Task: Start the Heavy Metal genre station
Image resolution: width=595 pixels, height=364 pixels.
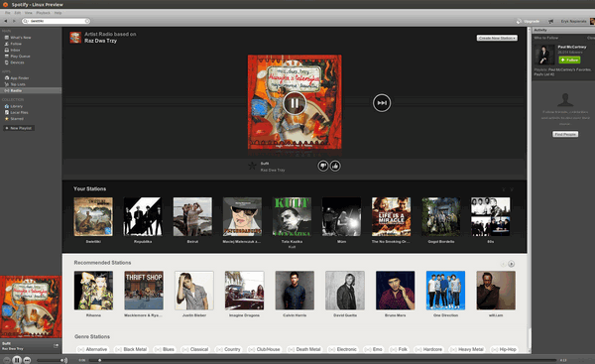Action: (x=467, y=349)
